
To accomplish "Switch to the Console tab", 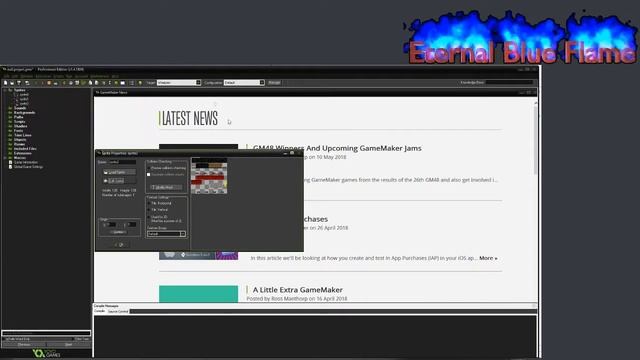I will pos(99,311).
